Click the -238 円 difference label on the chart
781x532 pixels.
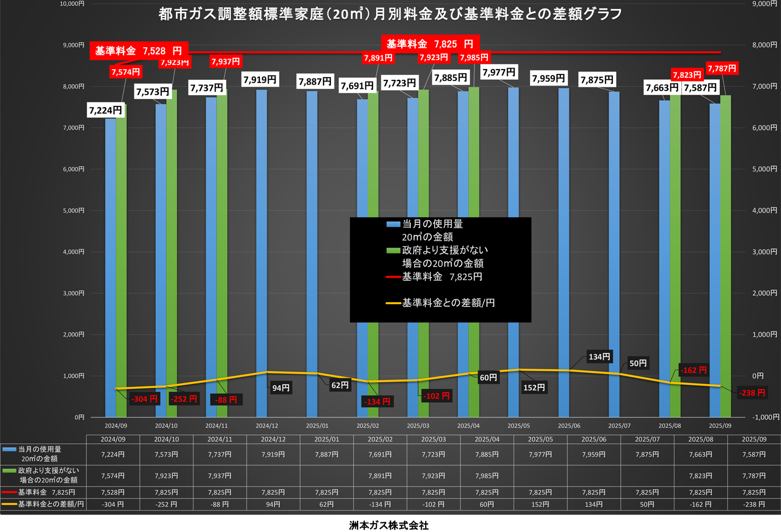752,393
